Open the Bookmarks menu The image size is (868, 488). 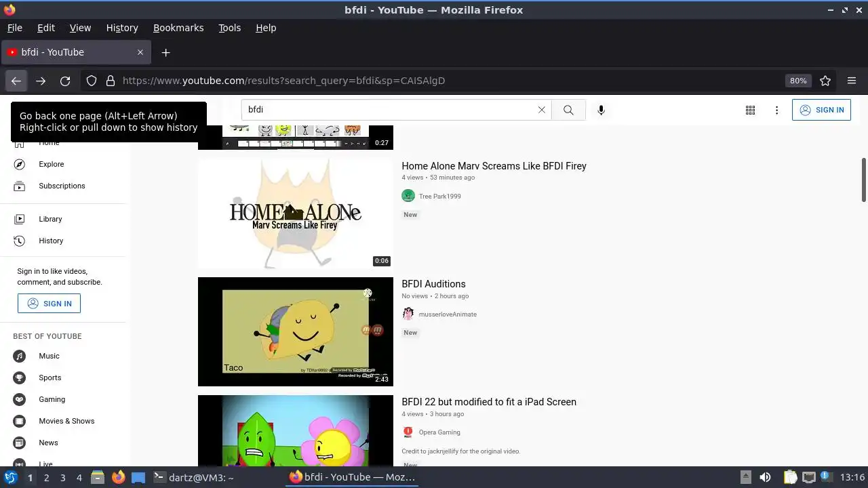click(x=178, y=28)
